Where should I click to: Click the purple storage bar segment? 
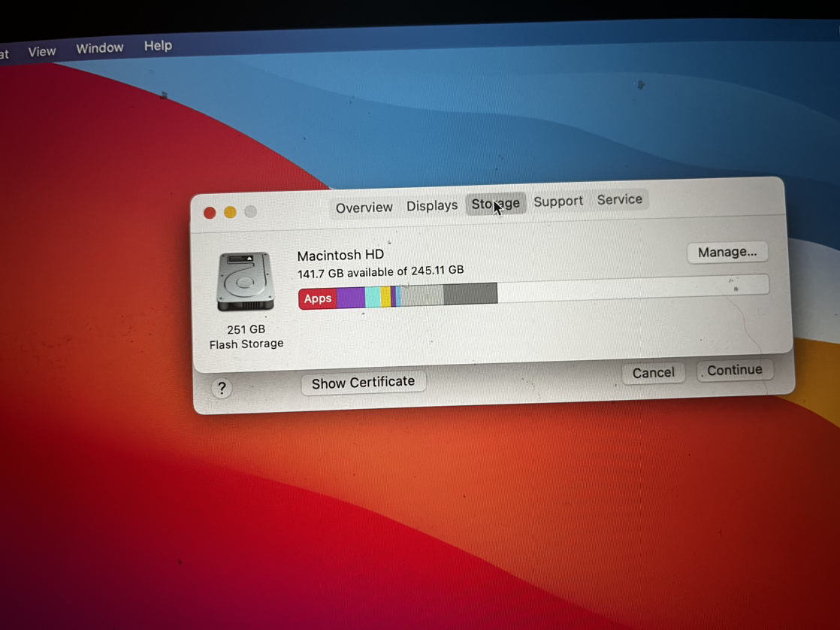[x=351, y=298]
